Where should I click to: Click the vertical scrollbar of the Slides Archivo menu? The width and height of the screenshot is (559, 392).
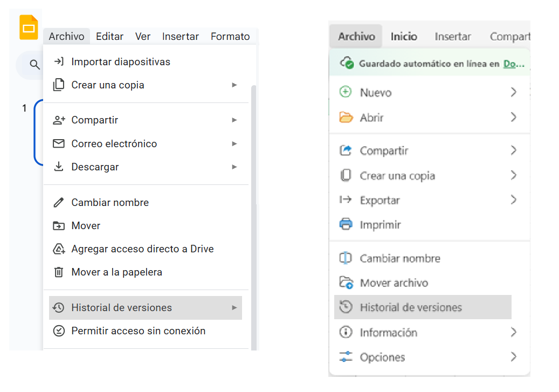point(254,216)
